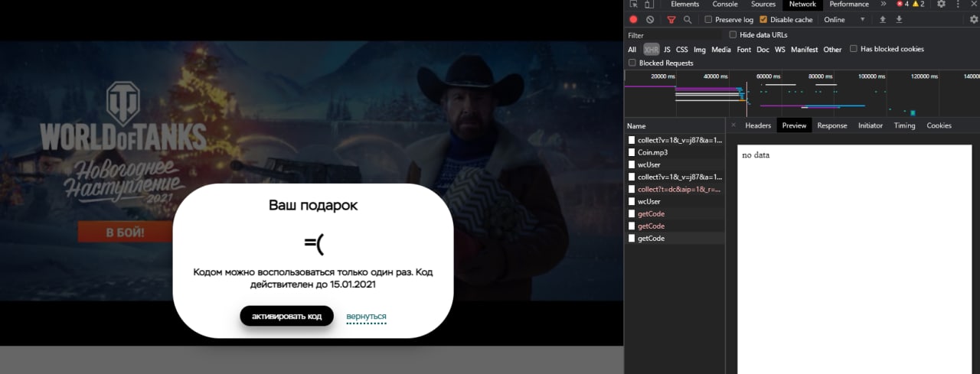Screen dimensions: 980x374
Task: Select the highlighted white getCode request
Action: pyautogui.click(x=675, y=238)
